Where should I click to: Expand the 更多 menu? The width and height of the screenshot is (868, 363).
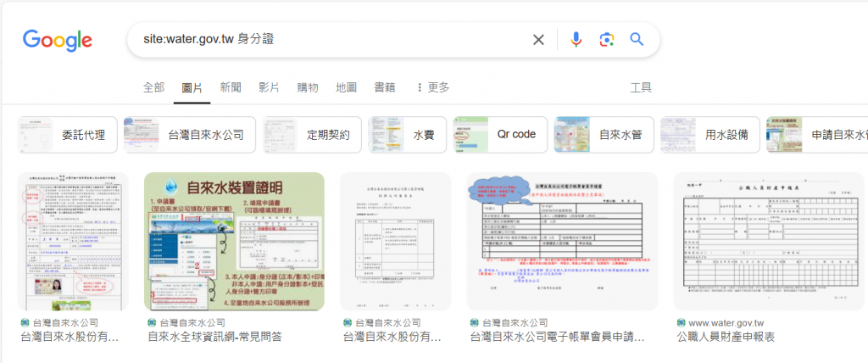(x=432, y=87)
